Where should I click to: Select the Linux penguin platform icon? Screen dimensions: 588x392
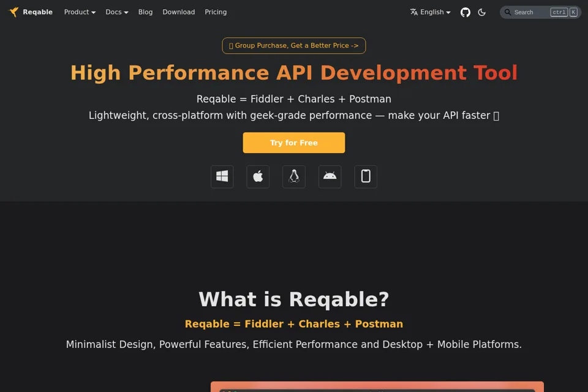tap(293, 176)
